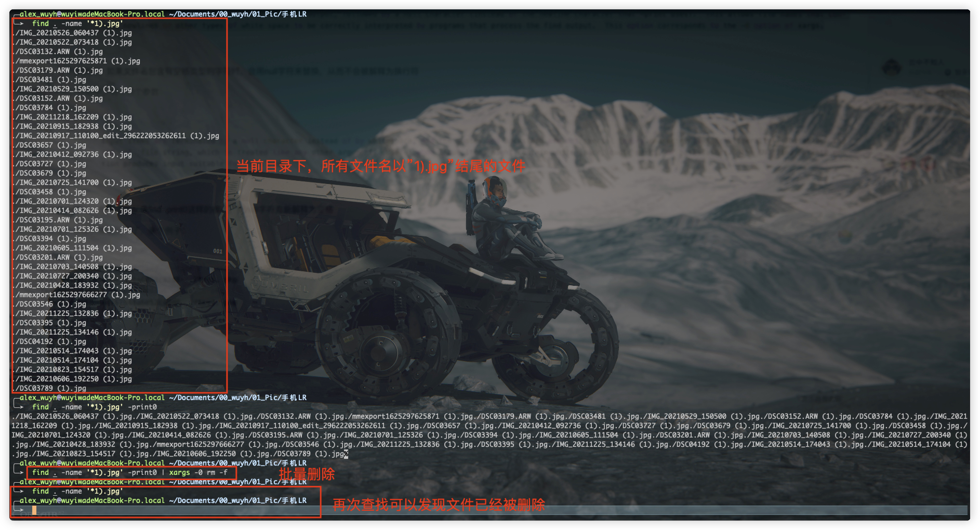Click the line './IMG_20210917_110100_edit_296222053262611 (1).jpg'
Viewport: 980px width, 530px height.
coord(116,136)
